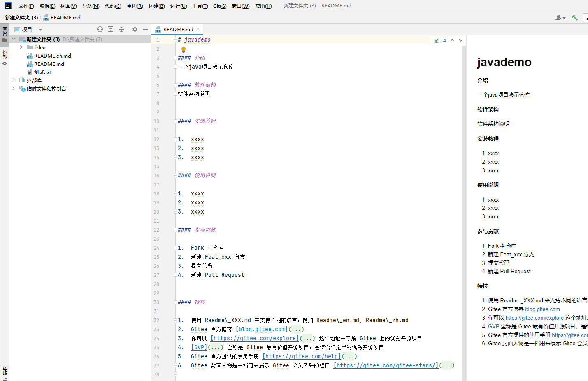Click '#### 安装教程' heading in editor

coord(197,121)
